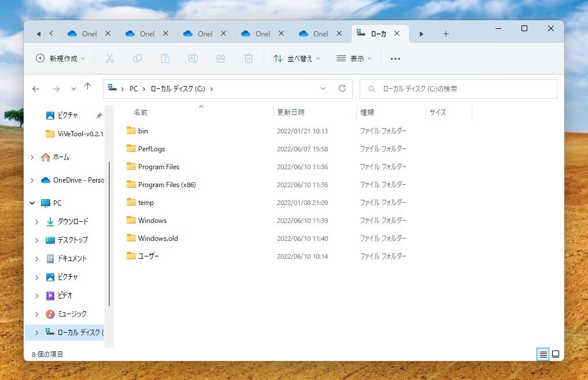
Task: Select the bin folder icon
Action: (x=131, y=131)
